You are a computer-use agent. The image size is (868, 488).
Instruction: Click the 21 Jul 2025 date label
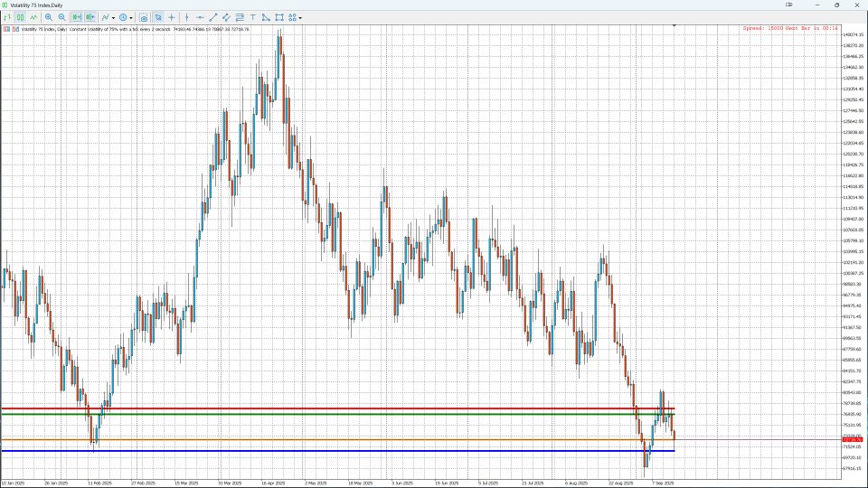click(533, 483)
